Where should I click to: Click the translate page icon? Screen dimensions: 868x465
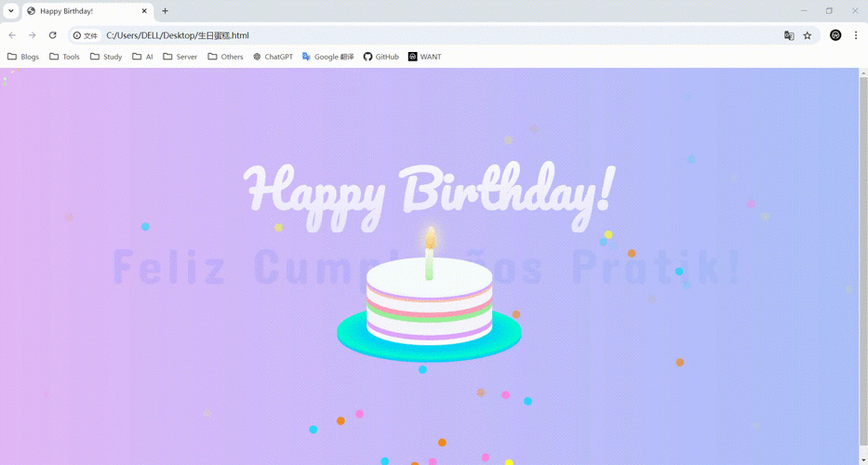(x=789, y=35)
